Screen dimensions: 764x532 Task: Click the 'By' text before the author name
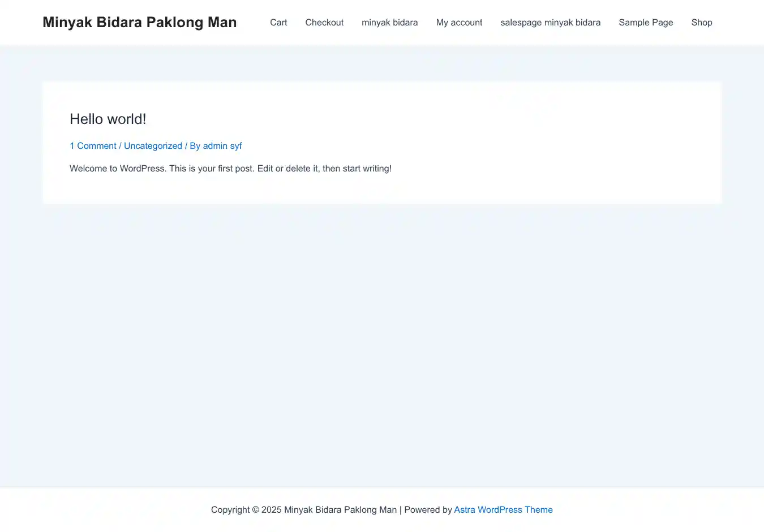[195, 146]
